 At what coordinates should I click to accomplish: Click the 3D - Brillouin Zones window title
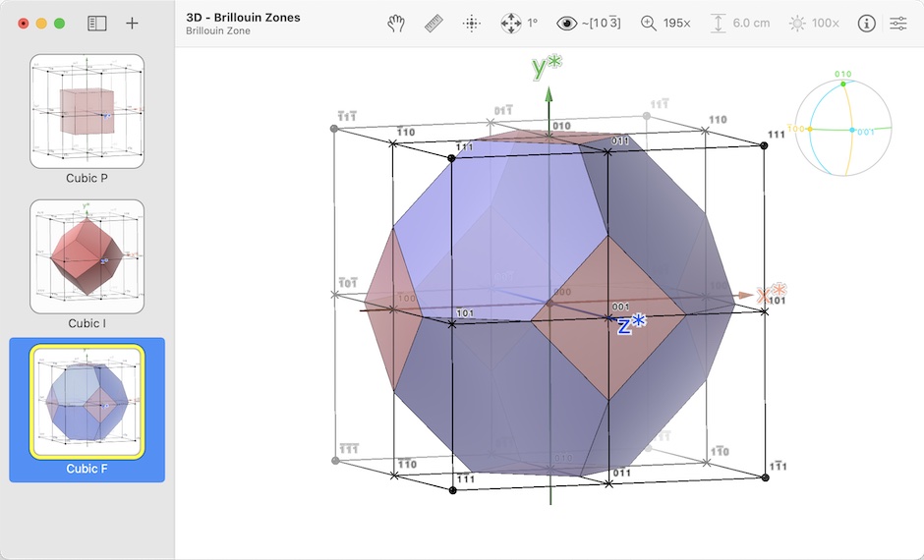pos(243,17)
